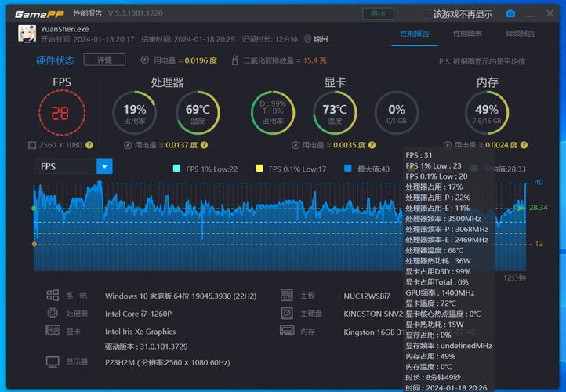
Task: Click the 最大值:40 legend label
Action: click(373, 169)
